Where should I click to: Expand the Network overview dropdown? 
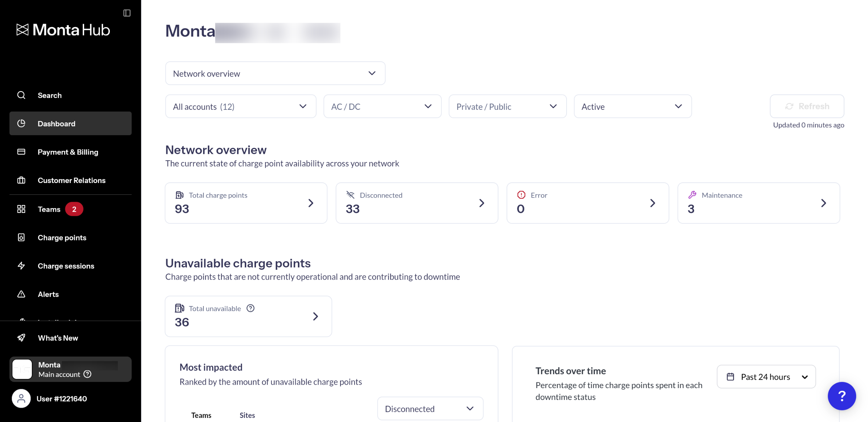point(275,73)
